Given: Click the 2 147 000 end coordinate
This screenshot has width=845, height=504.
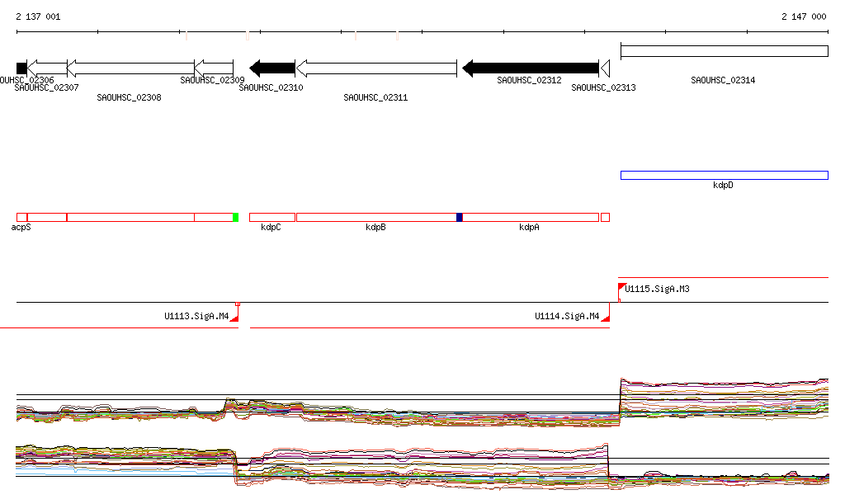Looking at the screenshot, I should 804,16.
